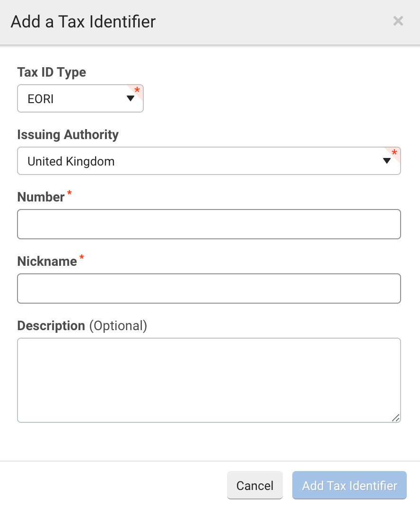Focus the Number input field
The image size is (420, 507).
coord(209,224)
